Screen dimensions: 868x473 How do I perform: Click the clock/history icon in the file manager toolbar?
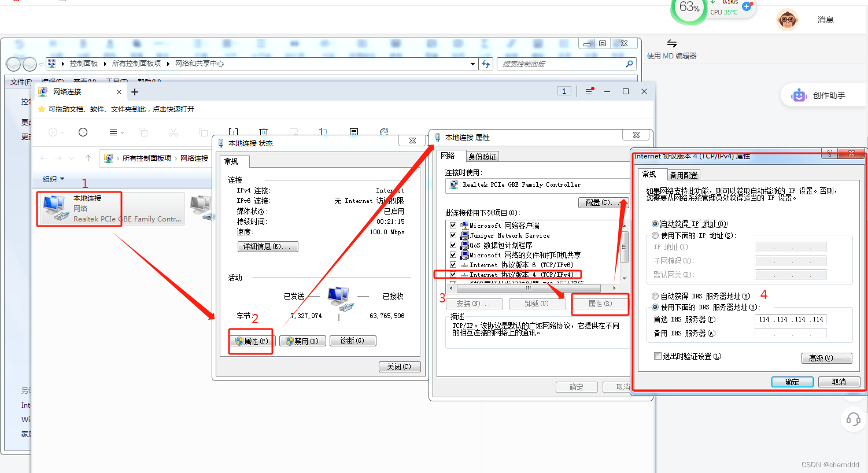click(83, 132)
